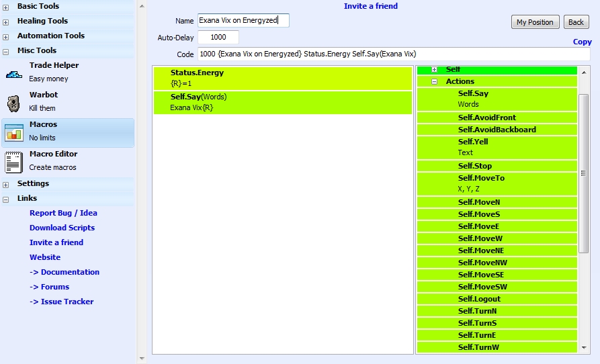This screenshot has height=364, width=600.
Task: Click the Warbot creature icon
Action: pos(14,103)
